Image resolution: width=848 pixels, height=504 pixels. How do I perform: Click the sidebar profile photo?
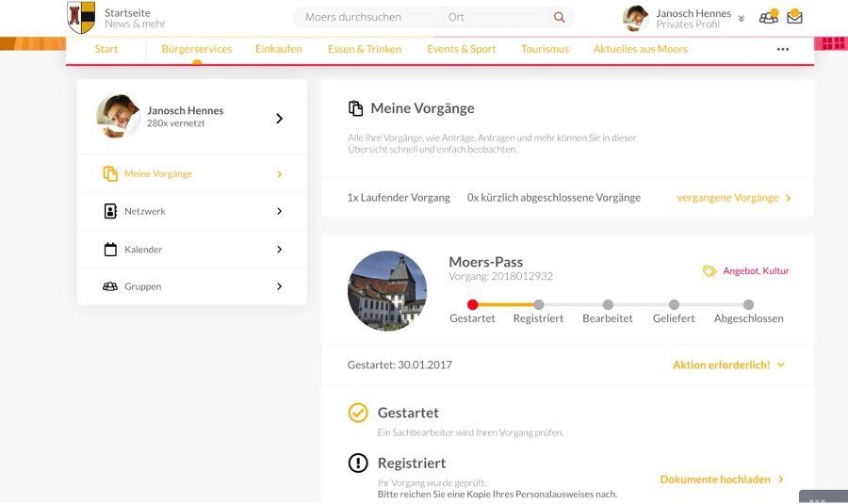click(x=119, y=116)
